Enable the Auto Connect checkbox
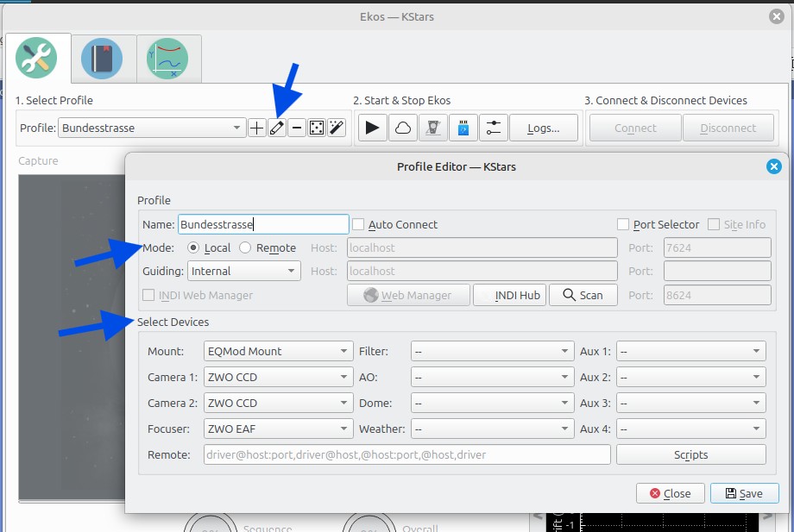 (359, 225)
